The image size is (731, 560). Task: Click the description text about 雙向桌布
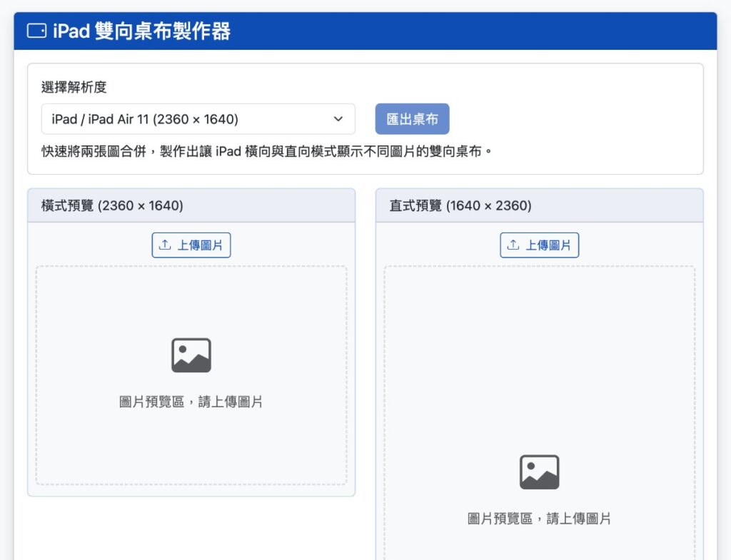268,151
